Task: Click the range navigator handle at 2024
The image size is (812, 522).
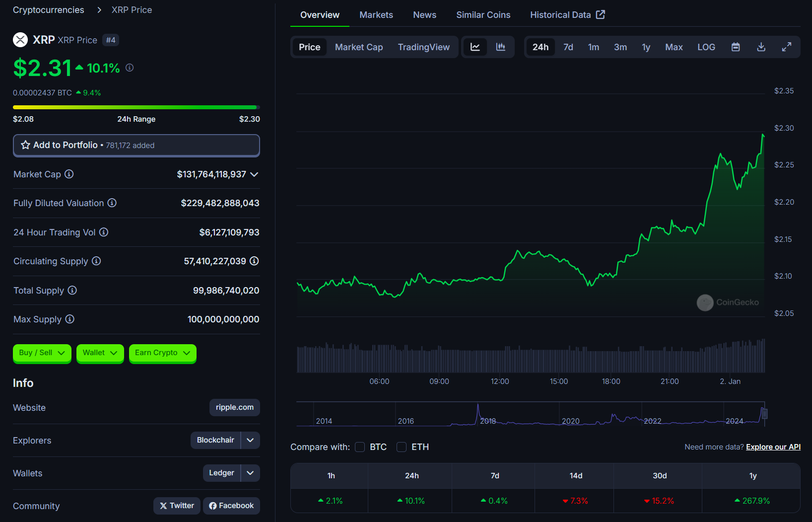Action: (x=765, y=413)
